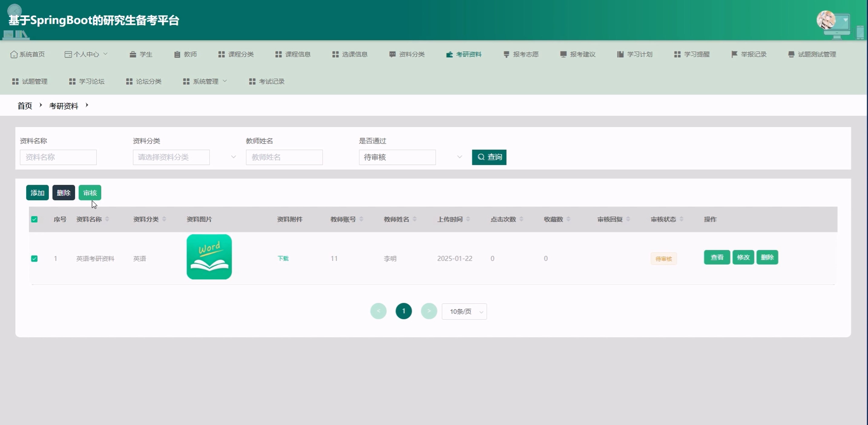Uncheck the row 1 英语考研资料 checkbox
Viewport: 868px width, 425px height.
click(x=35, y=259)
